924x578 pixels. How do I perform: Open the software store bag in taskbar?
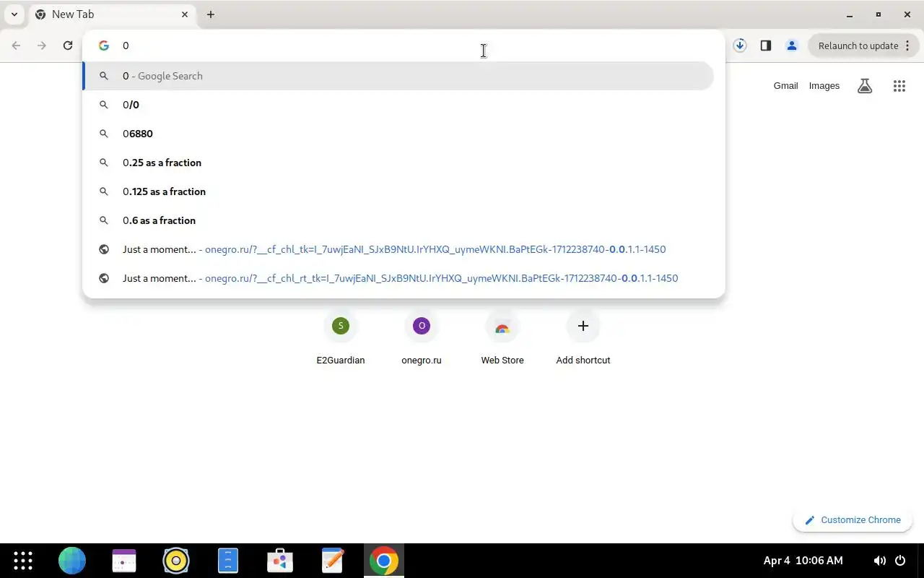pyautogui.click(x=280, y=561)
